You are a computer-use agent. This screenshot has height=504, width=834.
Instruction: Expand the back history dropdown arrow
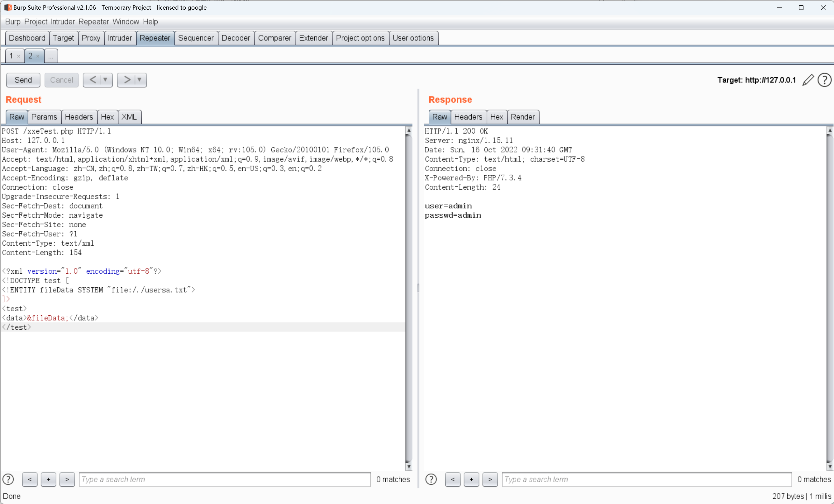click(x=105, y=80)
